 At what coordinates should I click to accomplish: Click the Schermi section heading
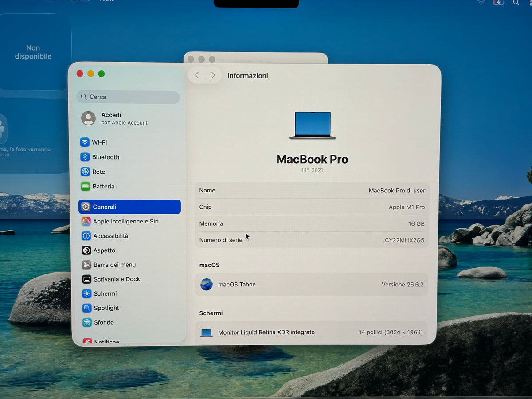pyautogui.click(x=211, y=313)
